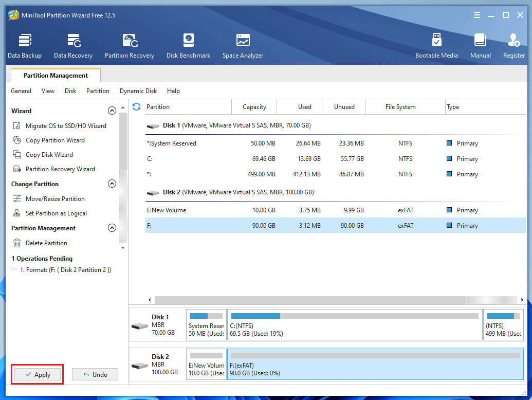
Task: Click the C:(NTFS) block in the disk map
Action: pyautogui.click(x=355, y=325)
